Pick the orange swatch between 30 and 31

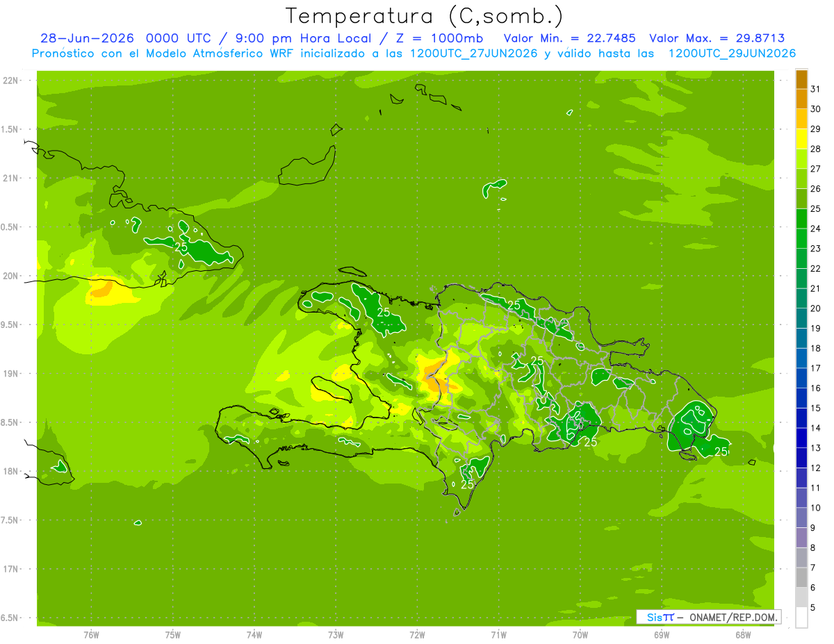801,99
